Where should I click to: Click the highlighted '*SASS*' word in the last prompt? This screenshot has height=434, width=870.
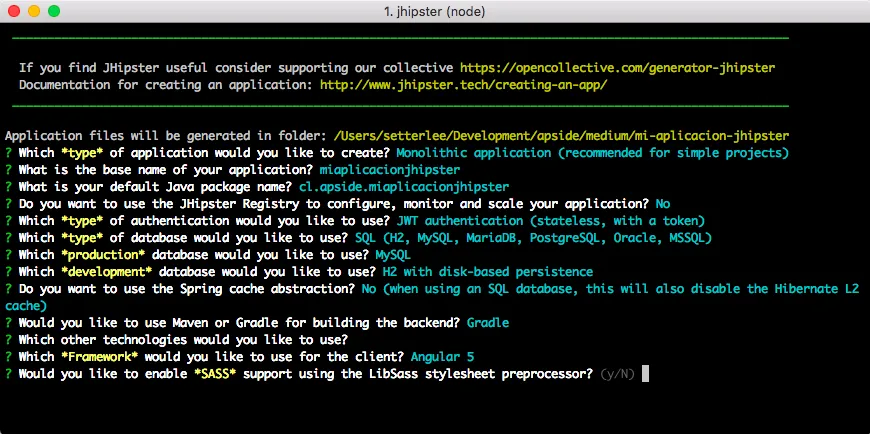click(215, 374)
